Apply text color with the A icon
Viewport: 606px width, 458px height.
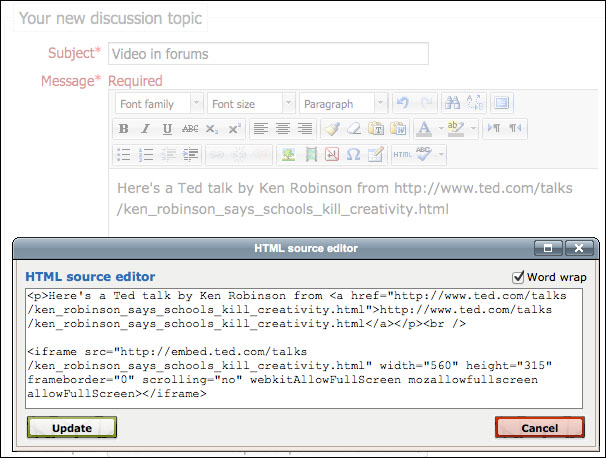[424, 129]
